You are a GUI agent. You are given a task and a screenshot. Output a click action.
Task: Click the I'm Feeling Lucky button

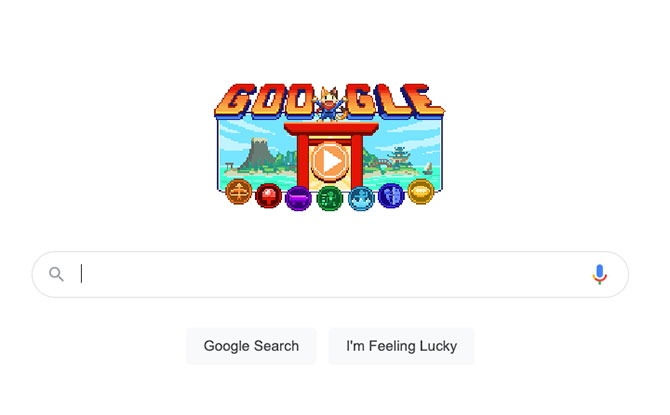click(x=401, y=346)
